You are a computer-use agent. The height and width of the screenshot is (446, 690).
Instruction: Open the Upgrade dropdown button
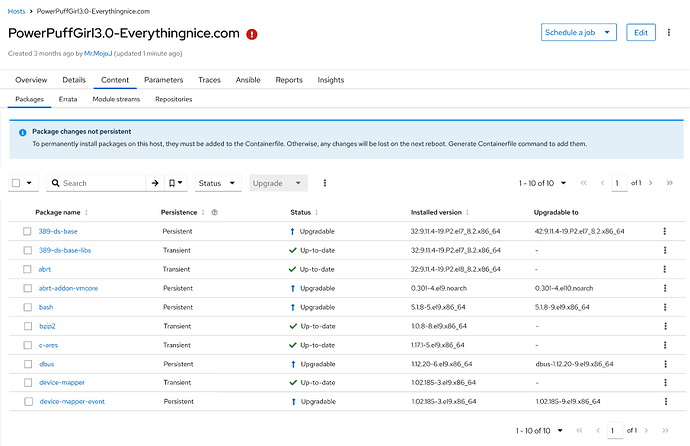pyautogui.click(x=278, y=183)
